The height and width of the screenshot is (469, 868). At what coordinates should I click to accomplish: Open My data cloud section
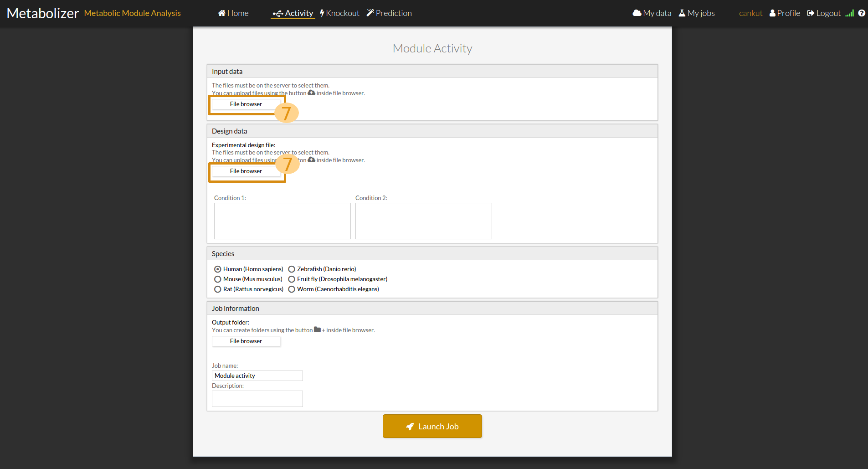click(x=652, y=13)
